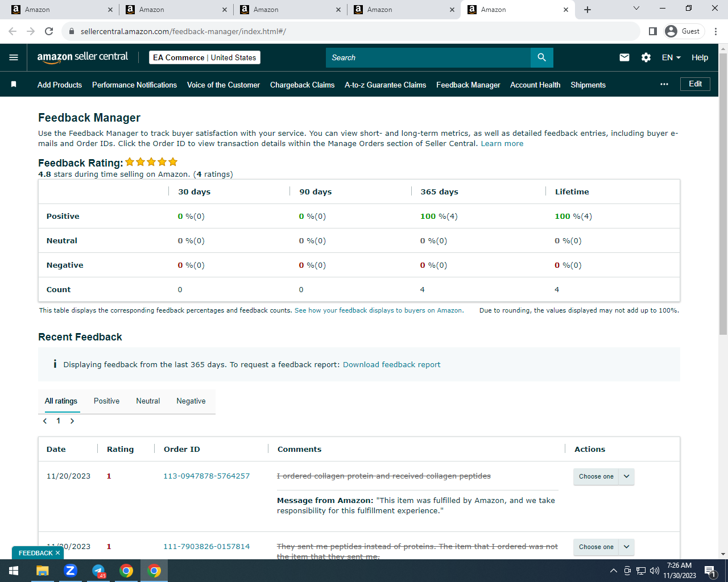
Task: Open File Explorer from taskbar
Action: (43, 571)
